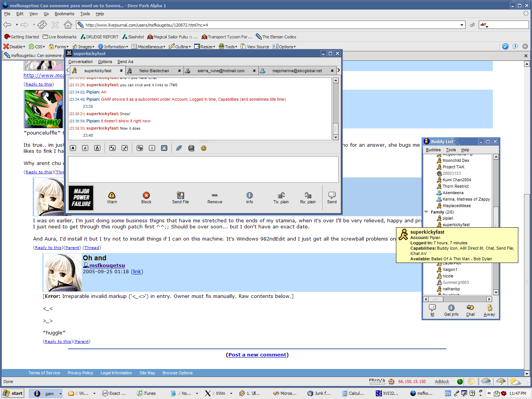532x399 pixels.
Task: Click IM button in Buddy List
Action: (x=432, y=310)
